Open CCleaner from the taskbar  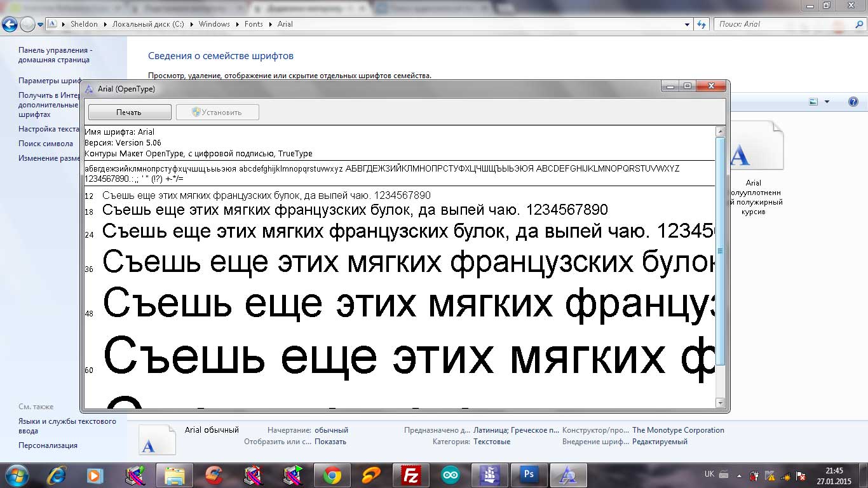pos(214,475)
